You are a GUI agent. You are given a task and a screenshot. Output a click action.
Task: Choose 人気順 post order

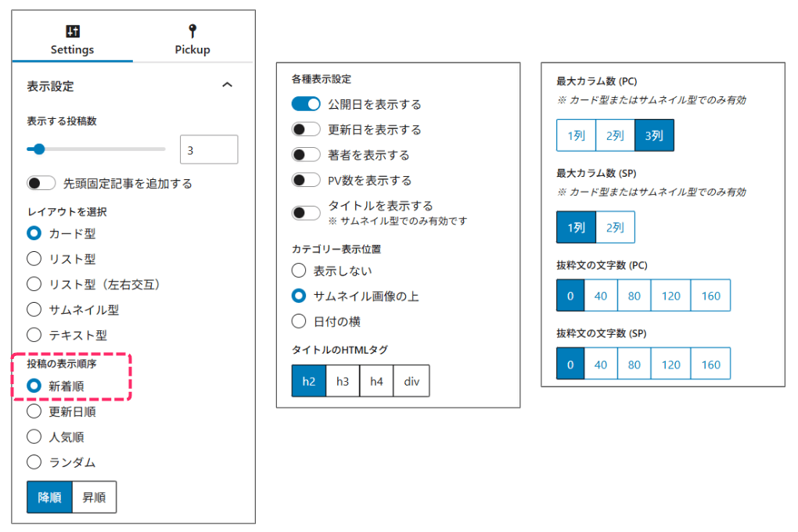pos(34,437)
